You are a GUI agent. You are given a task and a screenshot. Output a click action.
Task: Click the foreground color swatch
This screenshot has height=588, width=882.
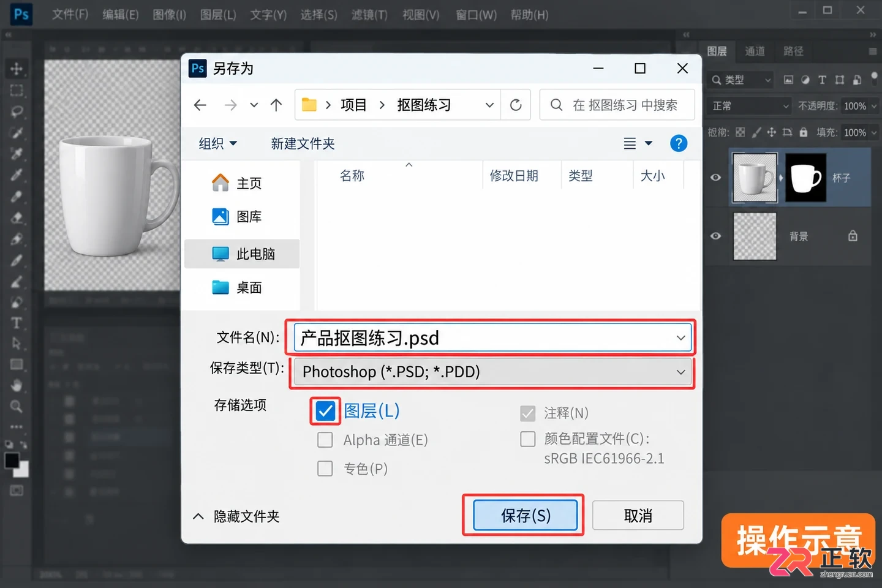tap(12, 460)
